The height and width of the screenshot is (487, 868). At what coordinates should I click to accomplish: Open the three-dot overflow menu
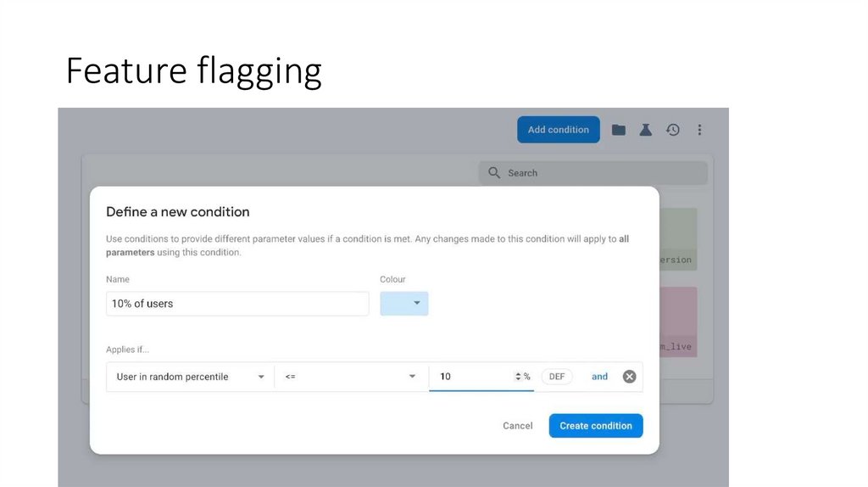click(699, 130)
